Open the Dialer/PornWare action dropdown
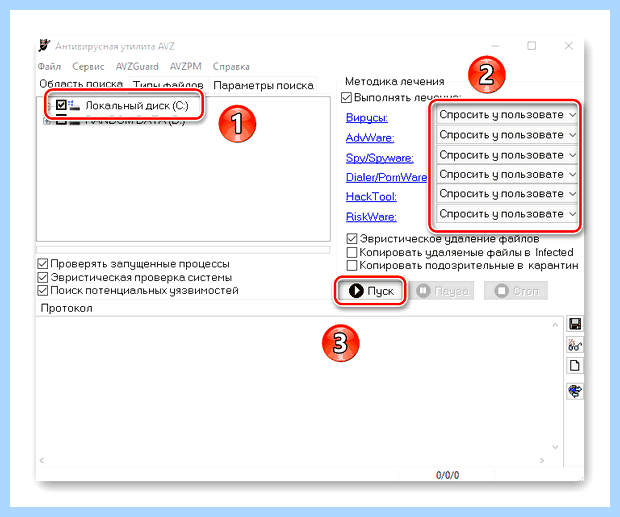620x517 pixels. (507, 174)
